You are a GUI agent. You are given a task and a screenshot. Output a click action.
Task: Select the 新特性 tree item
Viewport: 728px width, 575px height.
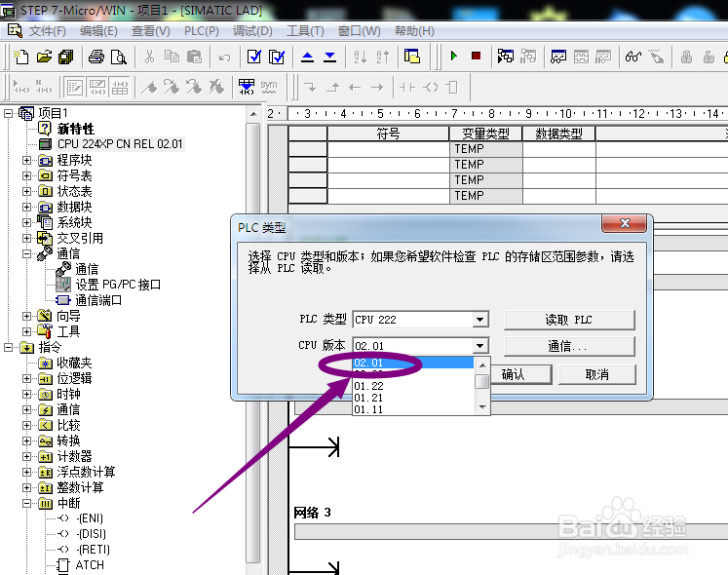tap(76, 129)
